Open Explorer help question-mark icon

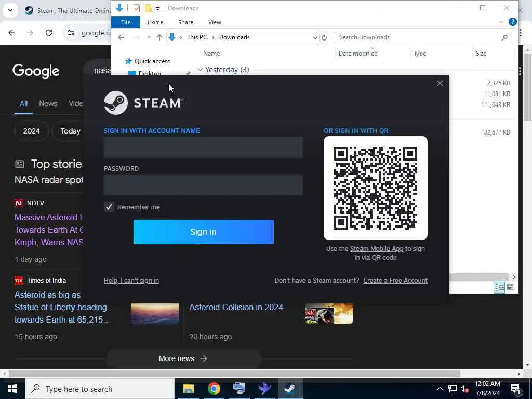click(513, 22)
